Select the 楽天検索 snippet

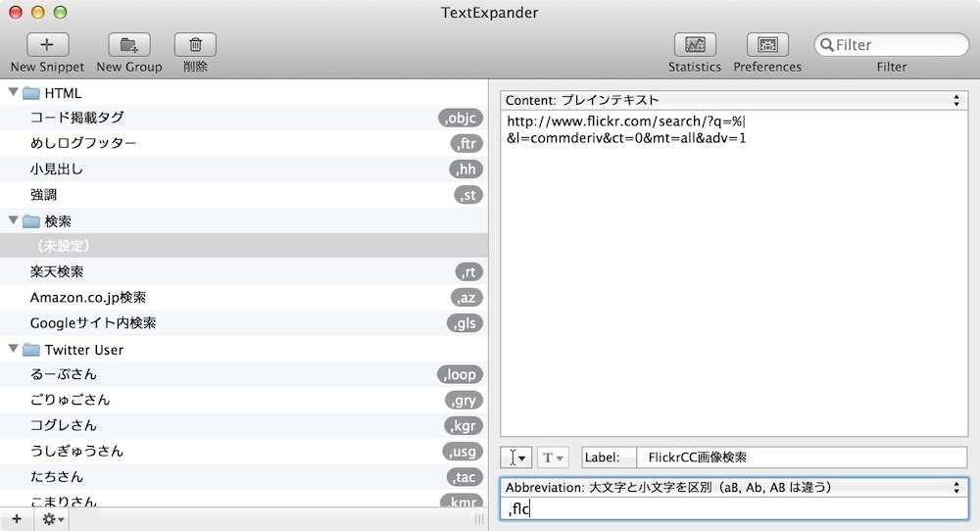point(244,271)
